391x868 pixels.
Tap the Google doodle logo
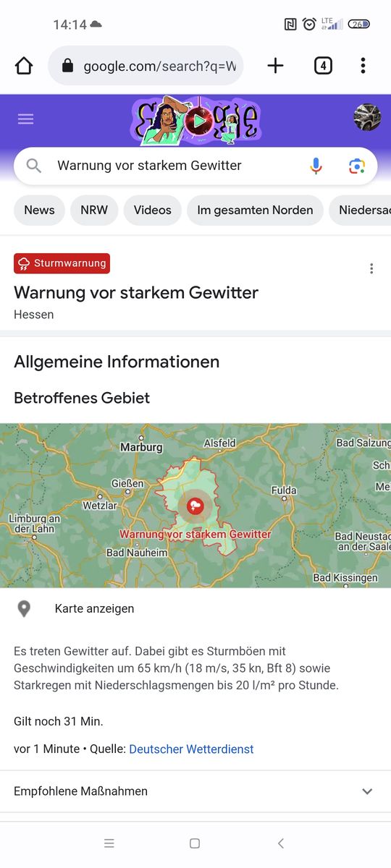point(194,120)
